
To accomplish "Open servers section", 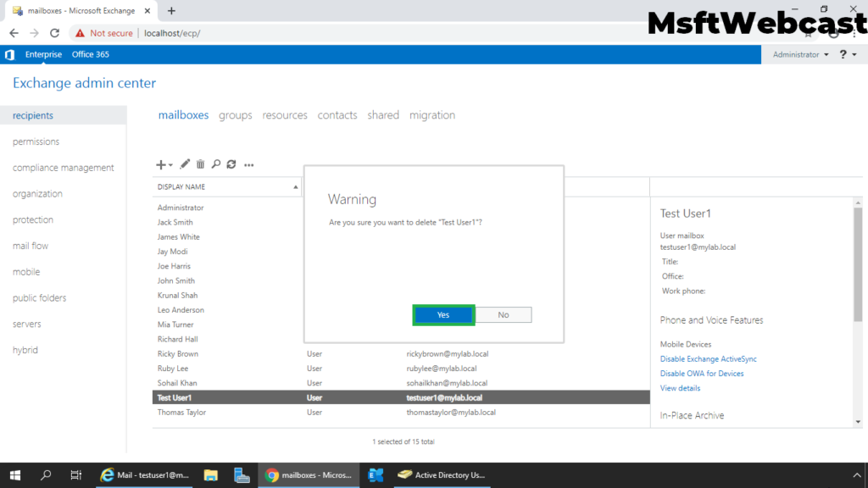I will tap(26, 324).
